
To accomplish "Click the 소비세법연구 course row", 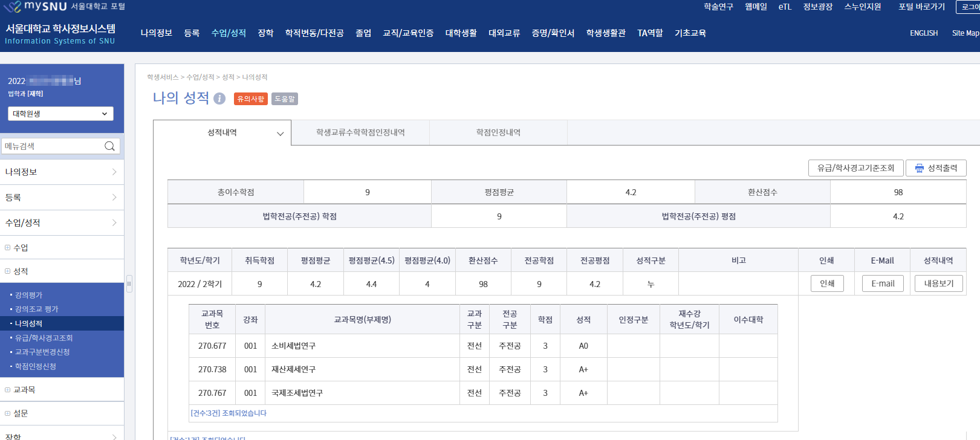I will [483, 346].
